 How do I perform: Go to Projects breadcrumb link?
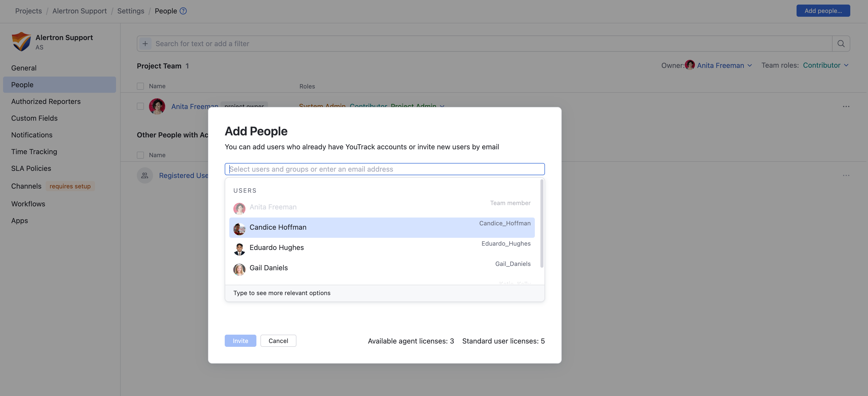click(x=28, y=11)
